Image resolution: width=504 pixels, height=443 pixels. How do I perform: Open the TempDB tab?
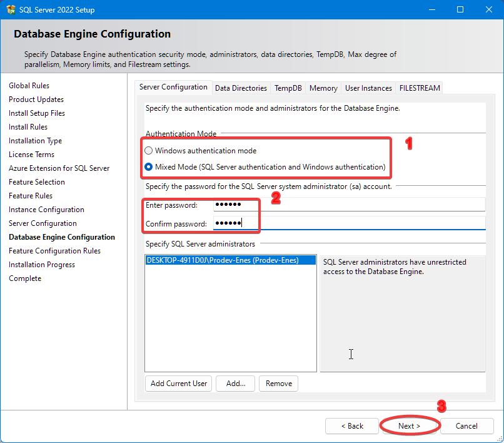click(288, 88)
